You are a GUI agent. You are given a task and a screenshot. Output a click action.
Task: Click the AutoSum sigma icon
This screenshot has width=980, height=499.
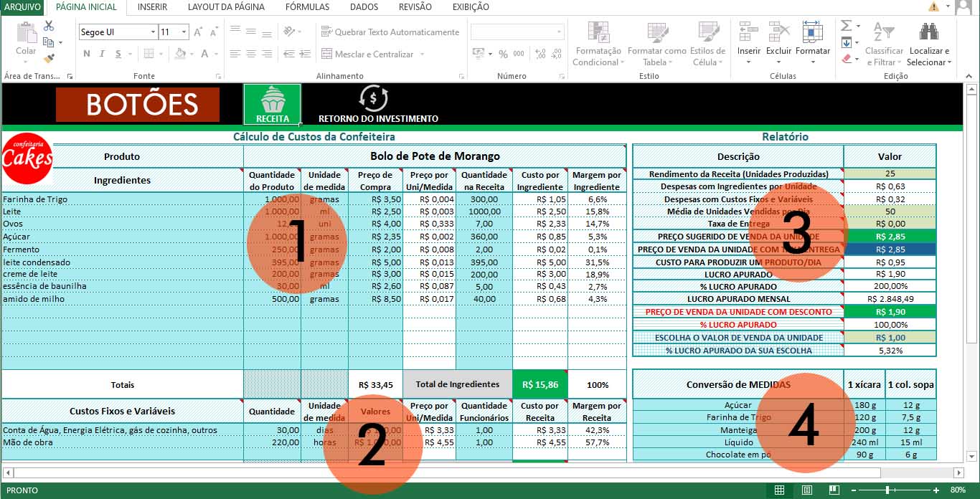(x=847, y=26)
